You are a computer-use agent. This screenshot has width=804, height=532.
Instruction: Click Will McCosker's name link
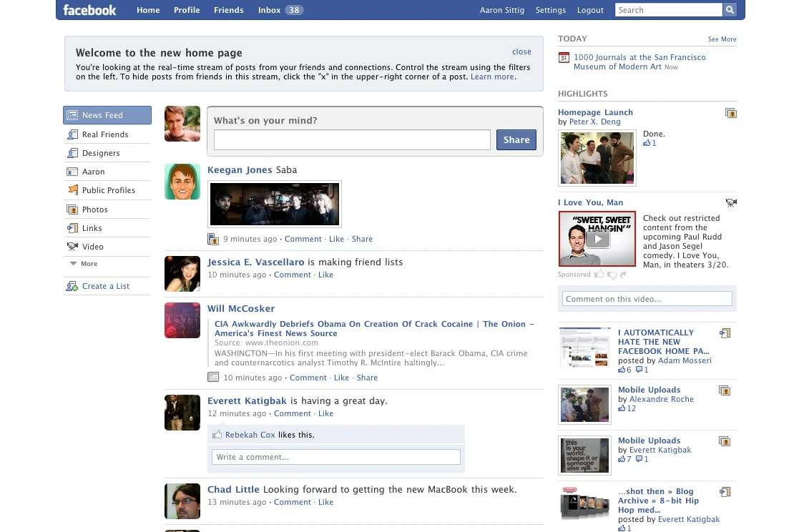pyautogui.click(x=241, y=308)
